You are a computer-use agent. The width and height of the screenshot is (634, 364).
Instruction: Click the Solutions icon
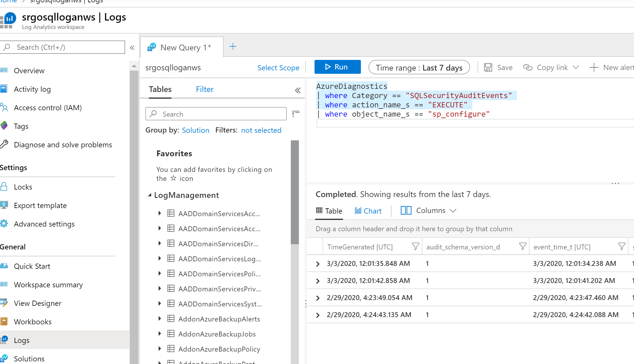(4, 358)
